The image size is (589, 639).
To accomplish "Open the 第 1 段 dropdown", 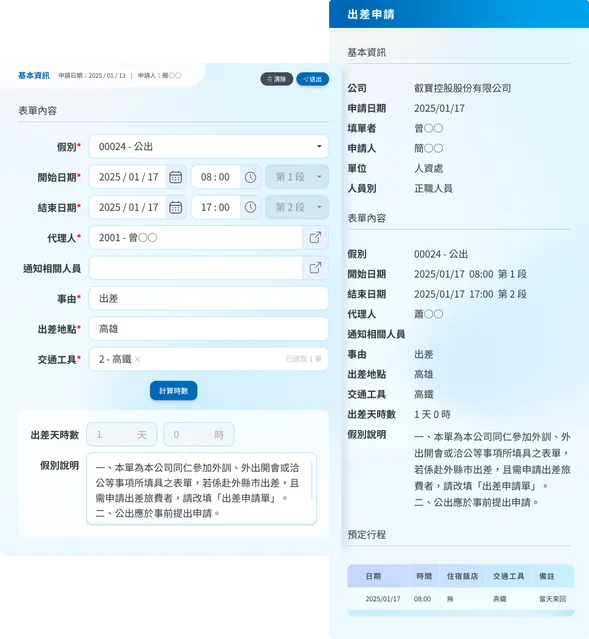I will tap(297, 177).
